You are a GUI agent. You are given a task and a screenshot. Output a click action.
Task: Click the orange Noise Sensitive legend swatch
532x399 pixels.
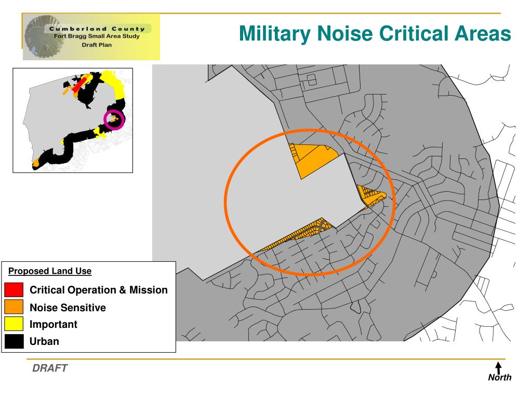pos(14,307)
